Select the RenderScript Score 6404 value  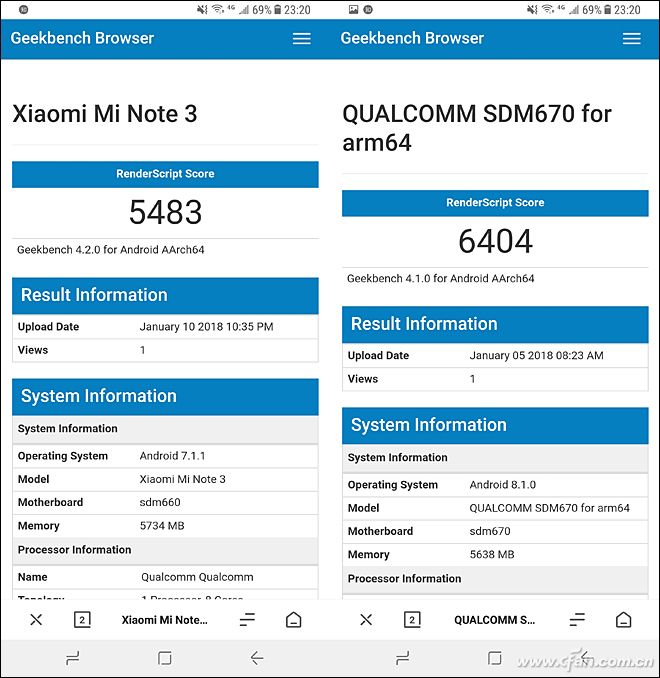[495, 241]
